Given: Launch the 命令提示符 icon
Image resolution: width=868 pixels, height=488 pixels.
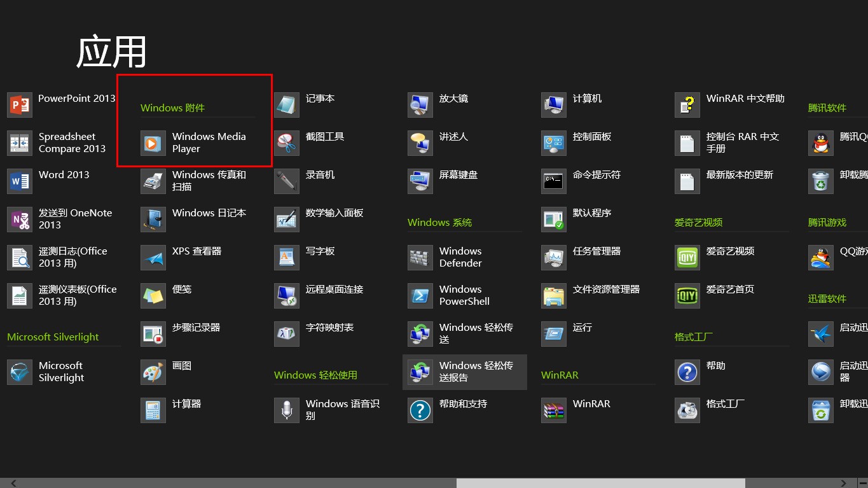Looking at the screenshot, I should (x=554, y=181).
